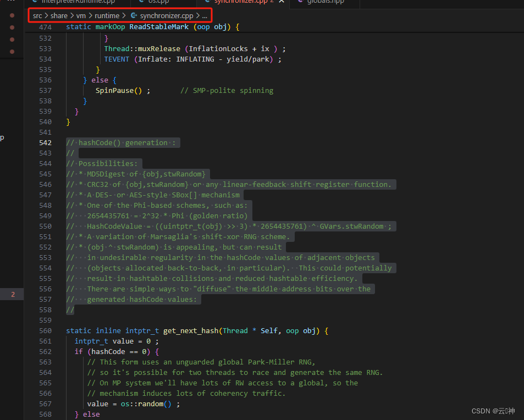Click comment '// hashCode() generation :'

click(x=120, y=143)
